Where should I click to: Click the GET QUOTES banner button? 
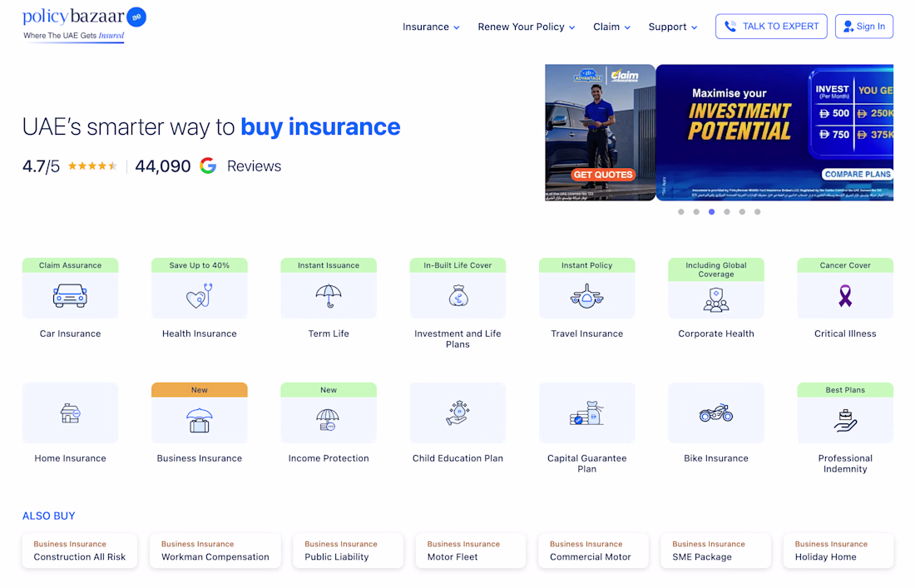pyautogui.click(x=603, y=175)
